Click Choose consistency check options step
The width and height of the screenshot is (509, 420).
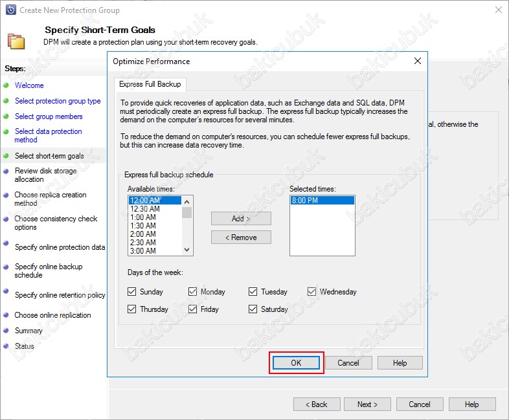click(x=56, y=223)
